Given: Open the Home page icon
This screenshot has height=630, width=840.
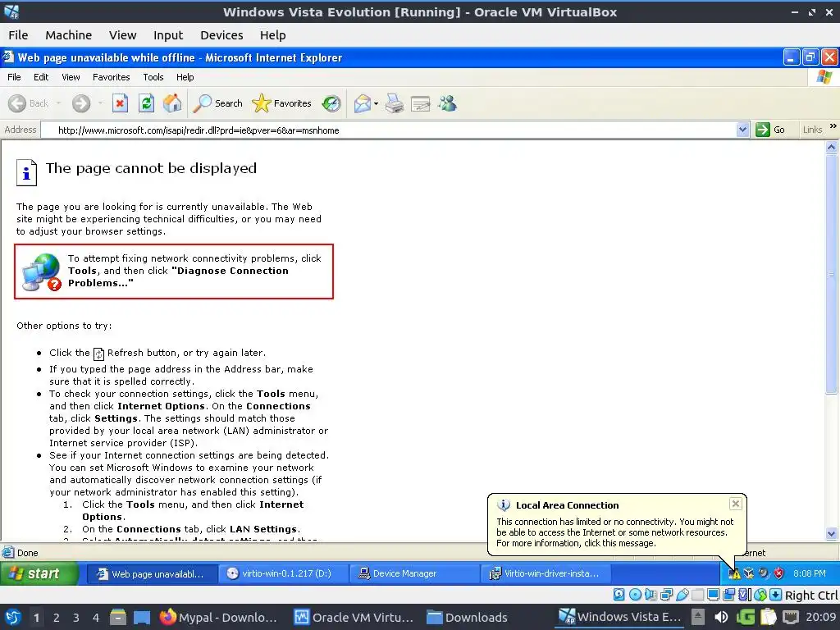Looking at the screenshot, I should [x=172, y=103].
